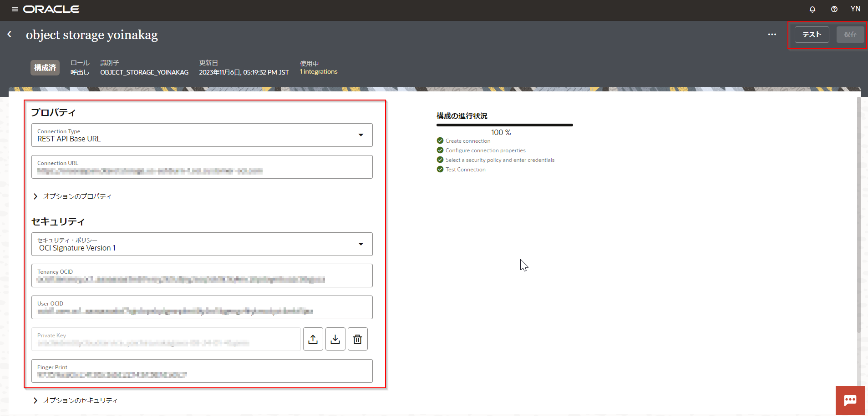Open the Connection Type dropdown
Image resolution: width=868 pixels, height=416 pixels.
(361, 135)
